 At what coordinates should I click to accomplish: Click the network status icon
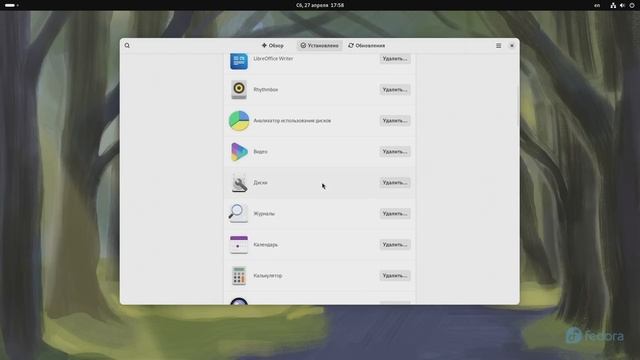613,5
